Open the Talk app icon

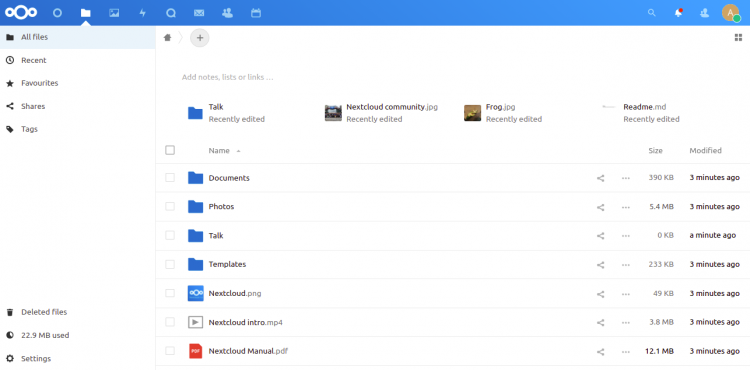[171, 13]
